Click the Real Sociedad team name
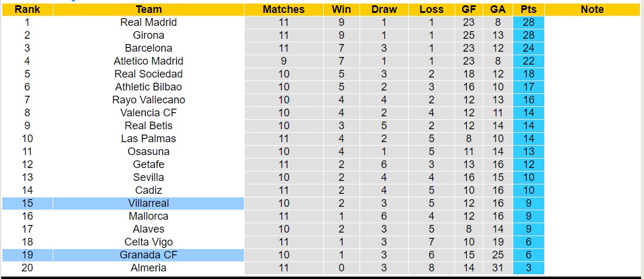Viewport: 644px width, 279px height. (148, 74)
